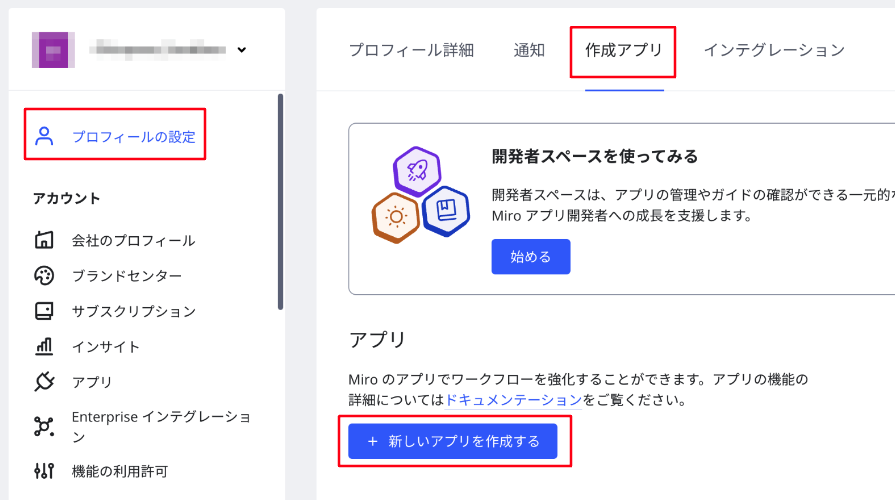Image resolution: width=895 pixels, height=500 pixels.
Task: Click the Enterprise integration nodes icon
Action: [x=44, y=426]
